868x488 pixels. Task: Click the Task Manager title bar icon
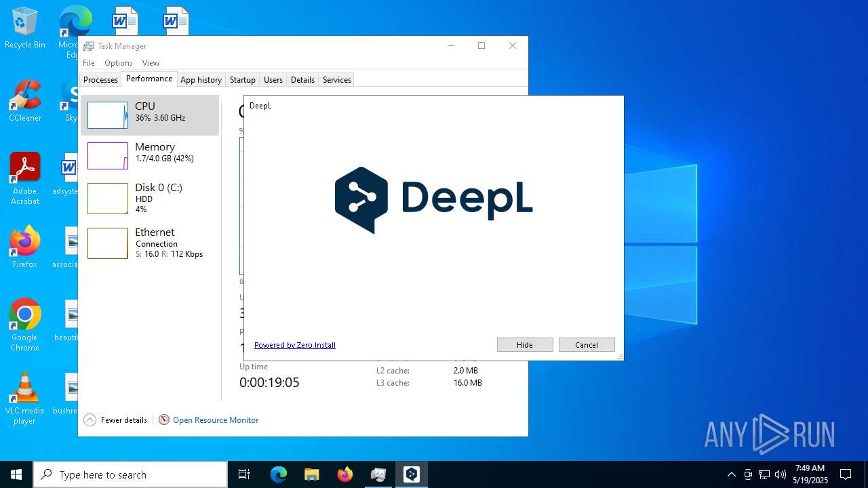[x=89, y=46]
